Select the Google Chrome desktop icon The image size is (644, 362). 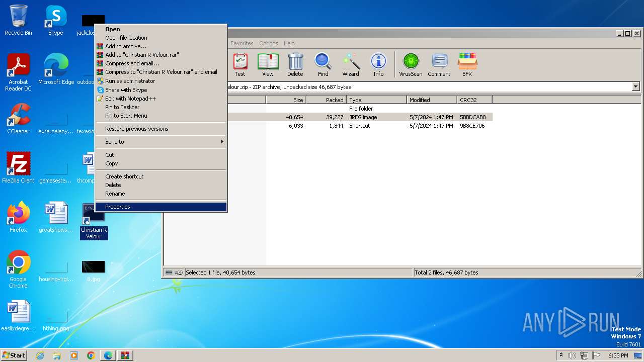pyautogui.click(x=18, y=269)
